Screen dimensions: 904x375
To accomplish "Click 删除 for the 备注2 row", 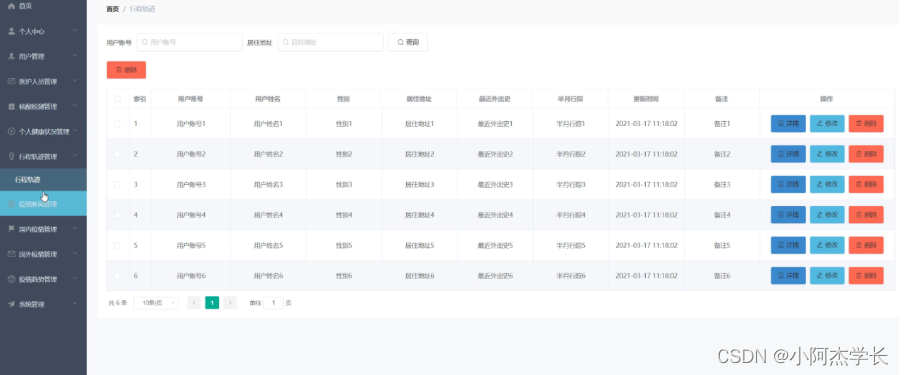I will click(x=866, y=154).
